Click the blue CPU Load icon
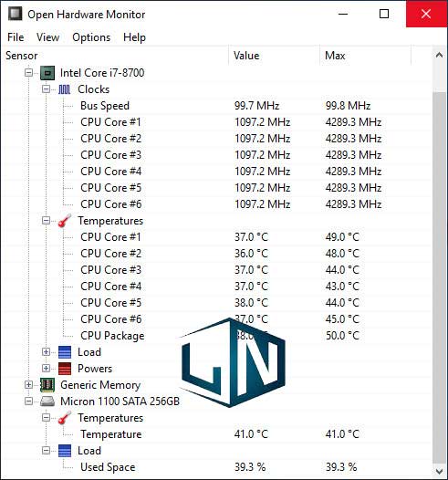Image resolution: width=448 pixels, height=480 pixels. point(65,352)
